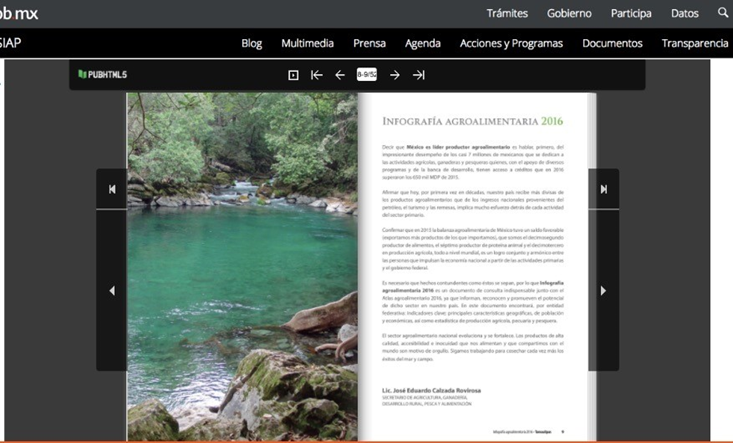
Task: Click the right page of the flipbook
Action: (475, 270)
